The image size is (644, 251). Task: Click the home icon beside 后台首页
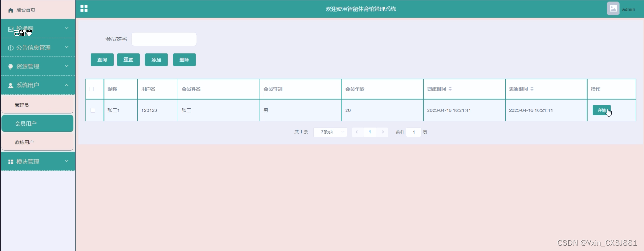pyautogui.click(x=11, y=10)
